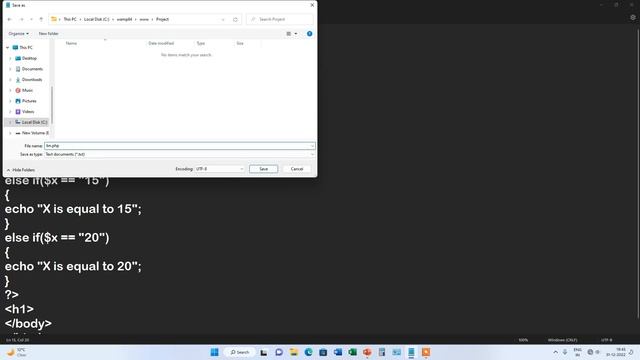640x360 pixels.
Task: Open the orange recorder app on taskbar
Action: click(x=426, y=352)
